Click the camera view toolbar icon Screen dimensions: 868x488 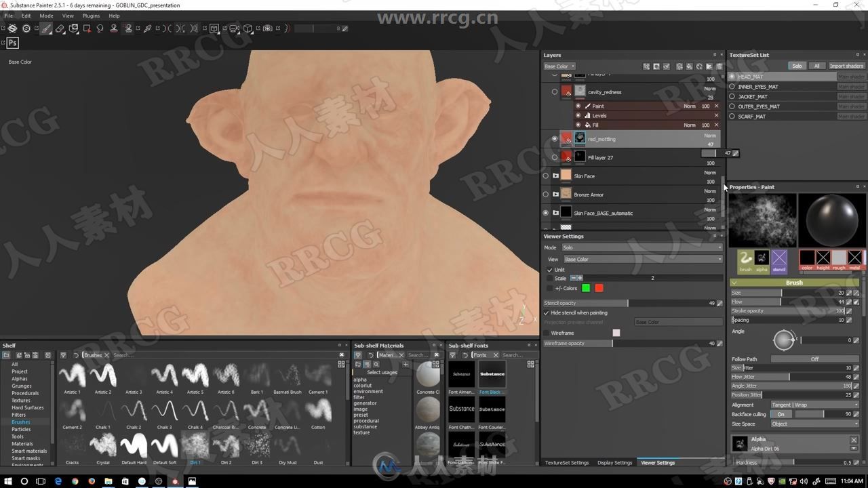[234, 28]
